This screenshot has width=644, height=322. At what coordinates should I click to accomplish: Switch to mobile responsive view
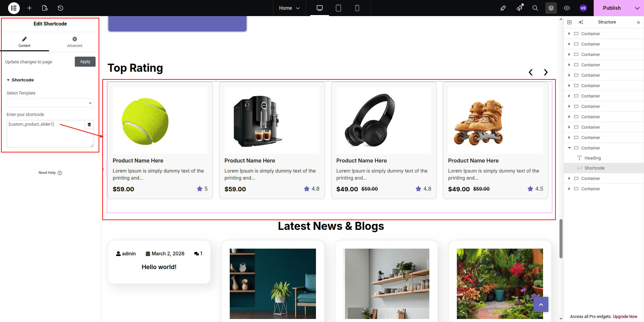click(357, 8)
